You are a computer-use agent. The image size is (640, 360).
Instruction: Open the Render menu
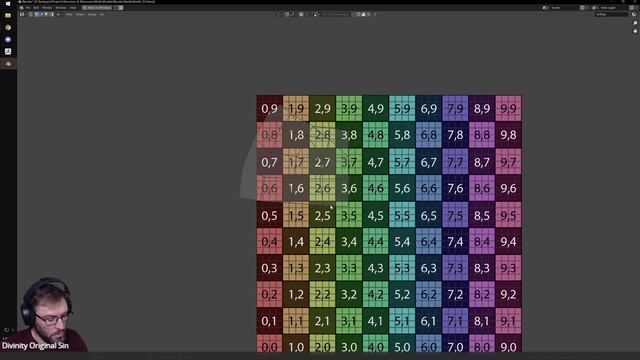click(x=47, y=8)
